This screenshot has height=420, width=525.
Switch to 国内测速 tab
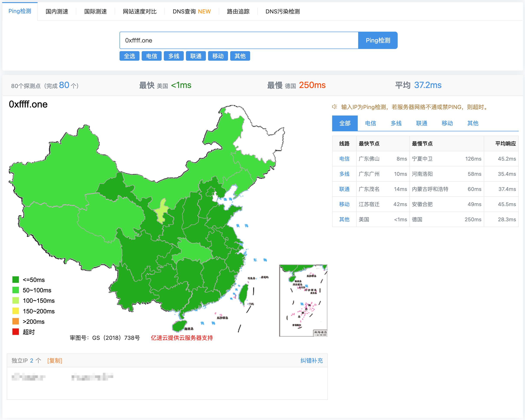click(57, 11)
